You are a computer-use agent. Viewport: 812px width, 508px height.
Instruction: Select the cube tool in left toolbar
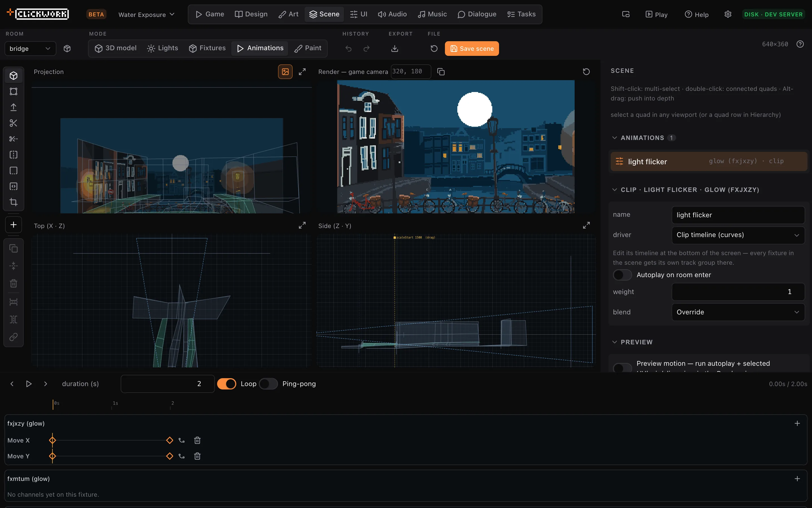(x=14, y=76)
